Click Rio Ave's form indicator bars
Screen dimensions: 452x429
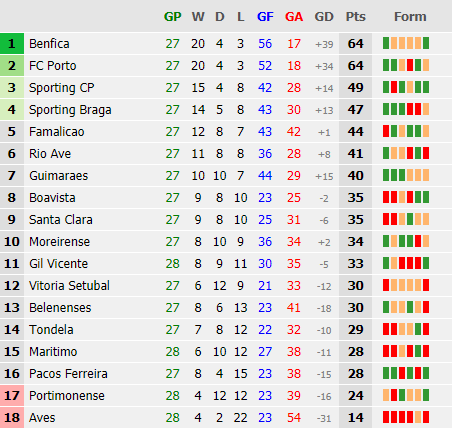click(406, 153)
